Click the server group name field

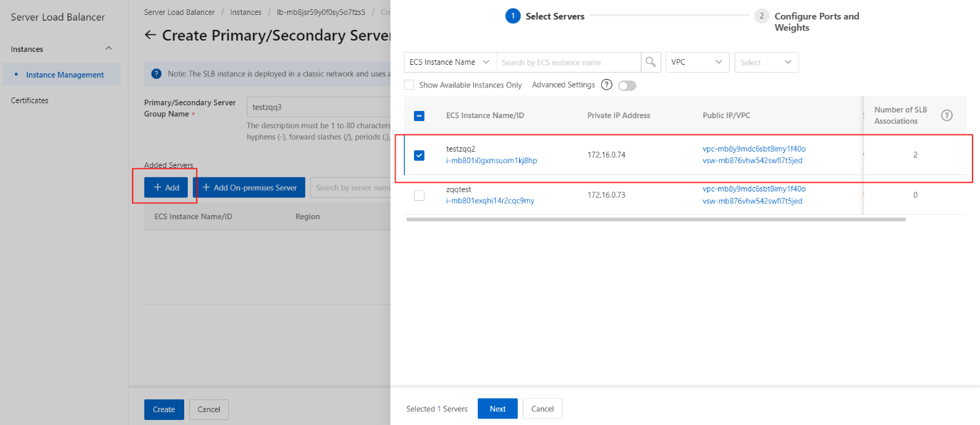[x=318, y=107]
